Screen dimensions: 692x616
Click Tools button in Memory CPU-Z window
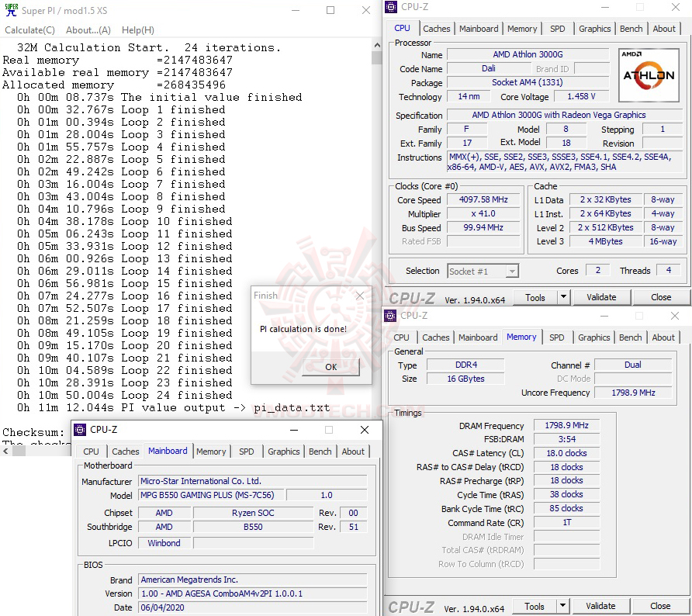point(534,606)
